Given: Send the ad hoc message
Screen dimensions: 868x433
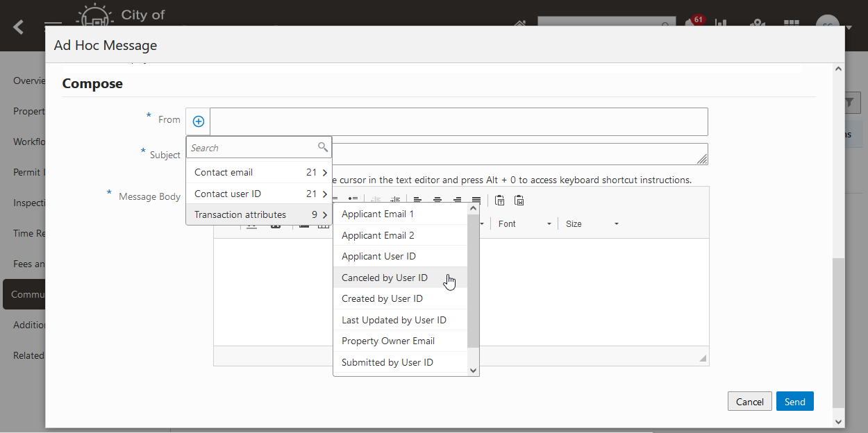Looking at the screenshot, I should (x=795, y=401).
